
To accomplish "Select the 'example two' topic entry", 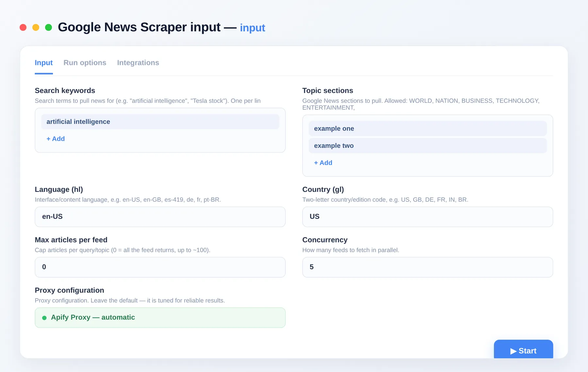I will coord(428,146).
